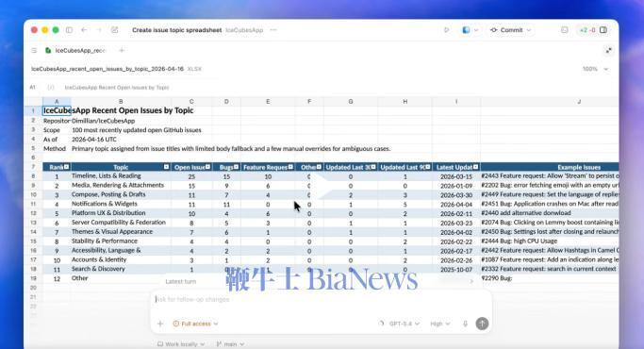Click the new thread compose icon
The width and height of the screenshot is (644, 349).
click(x=115, y=30)
